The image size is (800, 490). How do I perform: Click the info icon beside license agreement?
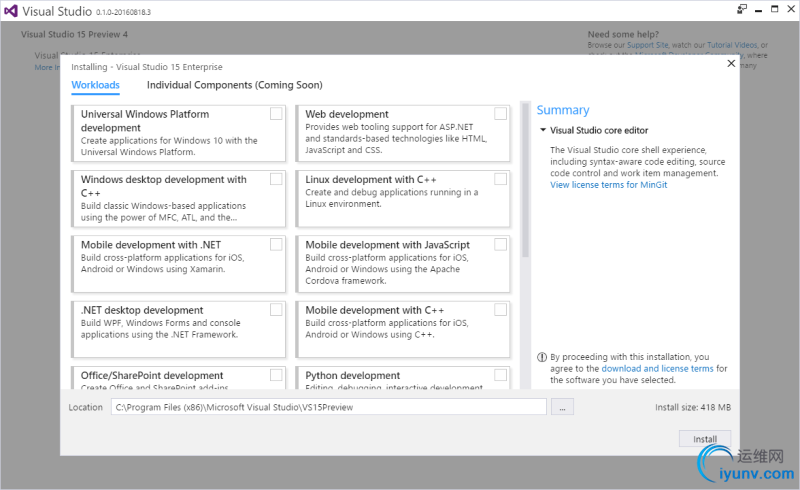(542, 356)
